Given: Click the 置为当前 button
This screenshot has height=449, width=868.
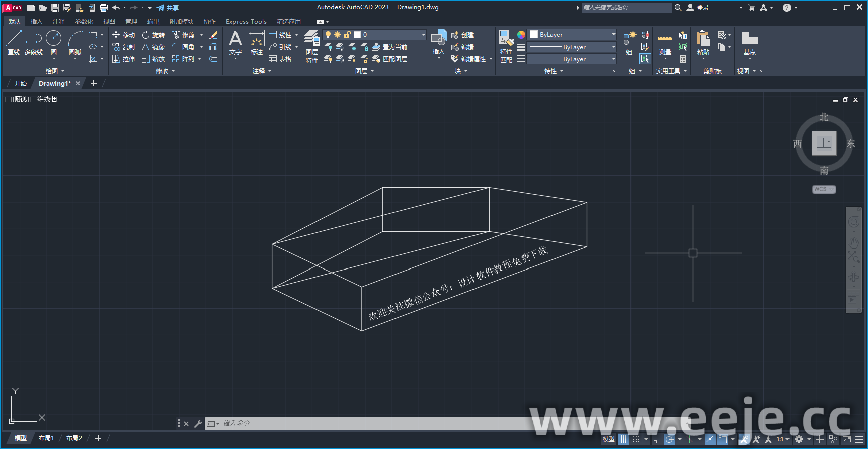Looking at the screenshot, I should [390, 47].
